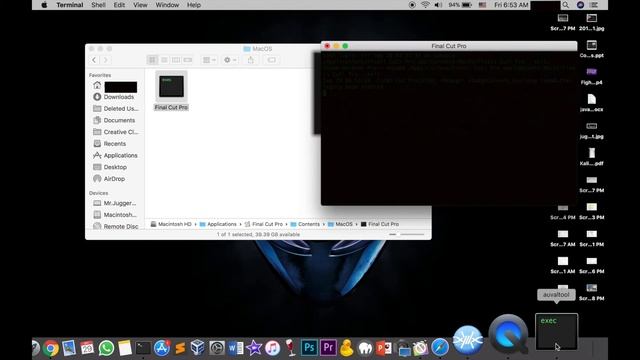Image resolution: width=640 pixels, height=360 pixels.
Task: Open the US flag input source menu
Action: pyautogui.click(x=482, y=5)
